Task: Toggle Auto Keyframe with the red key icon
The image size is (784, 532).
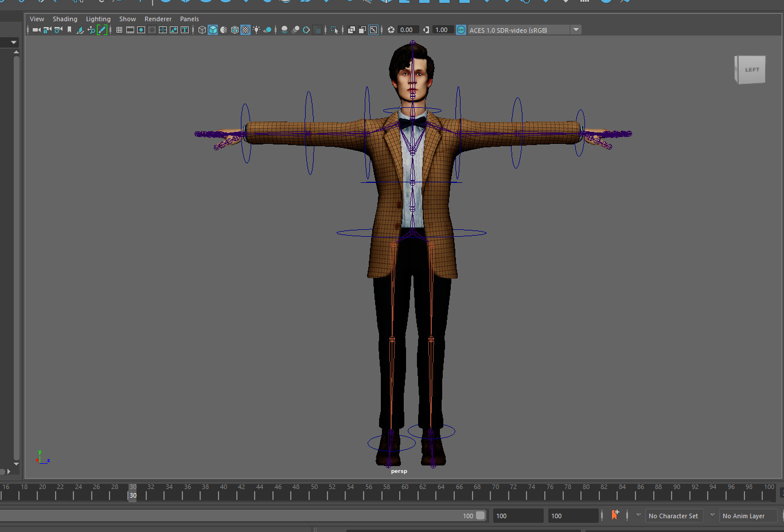Action: coord(615,515)
